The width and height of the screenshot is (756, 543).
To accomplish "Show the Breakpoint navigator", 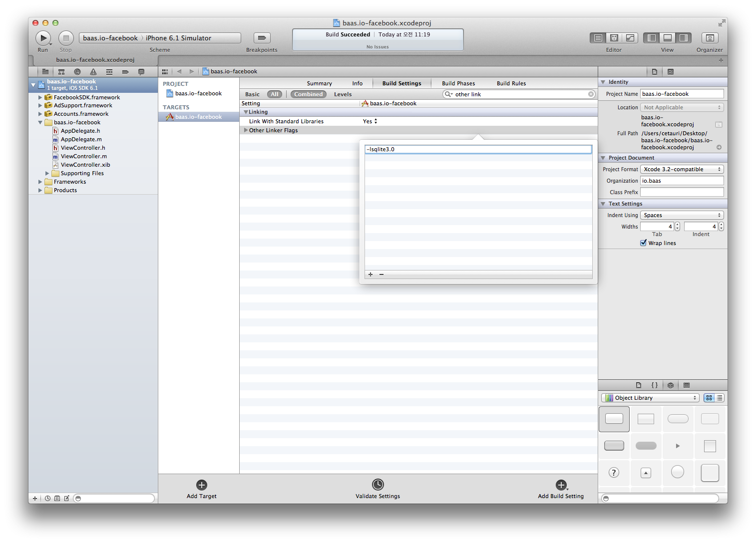I will [x=125, y=72].
